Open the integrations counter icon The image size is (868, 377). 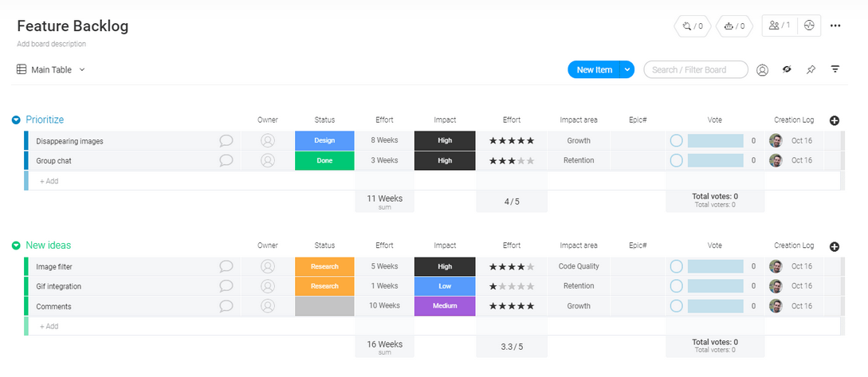[692, 26]
